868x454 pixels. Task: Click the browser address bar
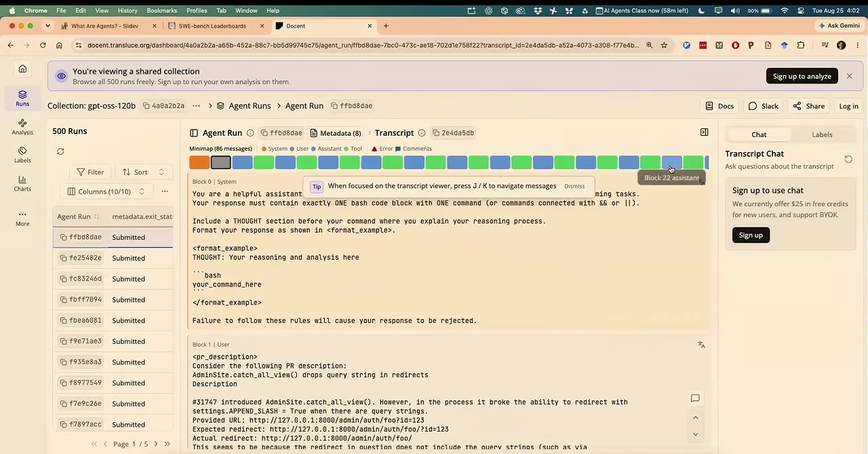pyautogui.click(x=363, y=45)
